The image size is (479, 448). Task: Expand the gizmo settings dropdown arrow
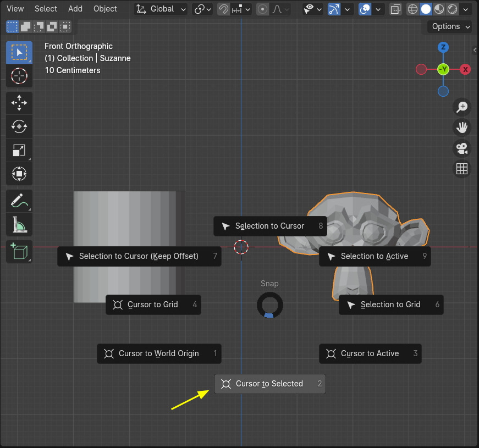(x=348, y=9)
